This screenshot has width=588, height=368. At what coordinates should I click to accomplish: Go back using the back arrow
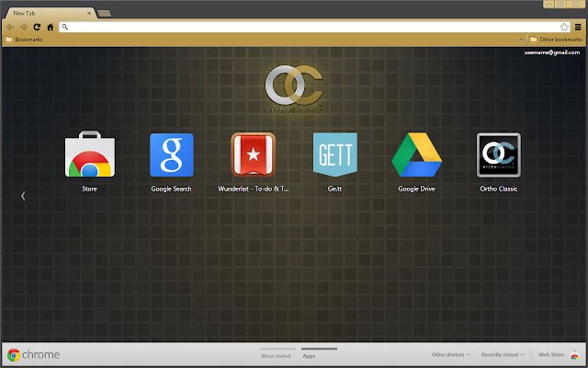[10, 27]
